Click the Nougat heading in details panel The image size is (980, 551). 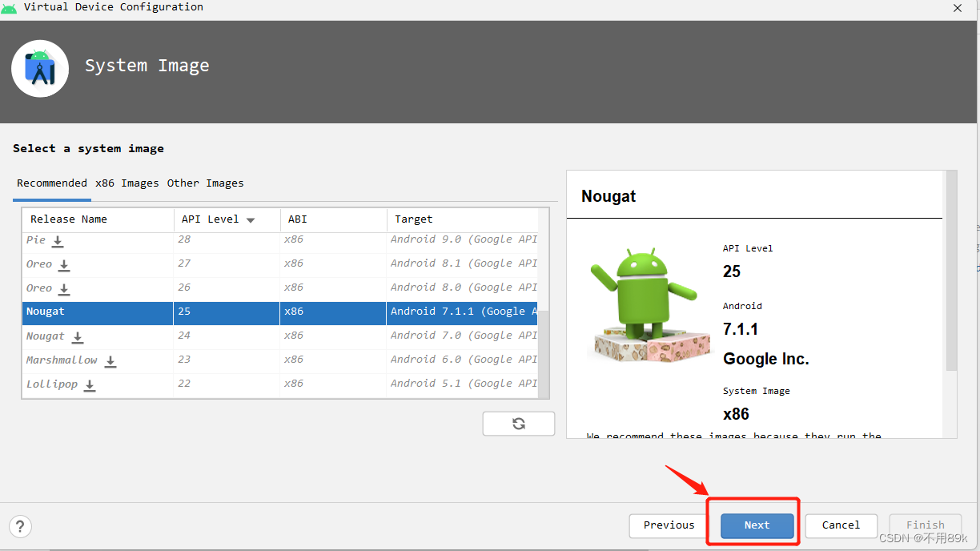tap(608, 196)
